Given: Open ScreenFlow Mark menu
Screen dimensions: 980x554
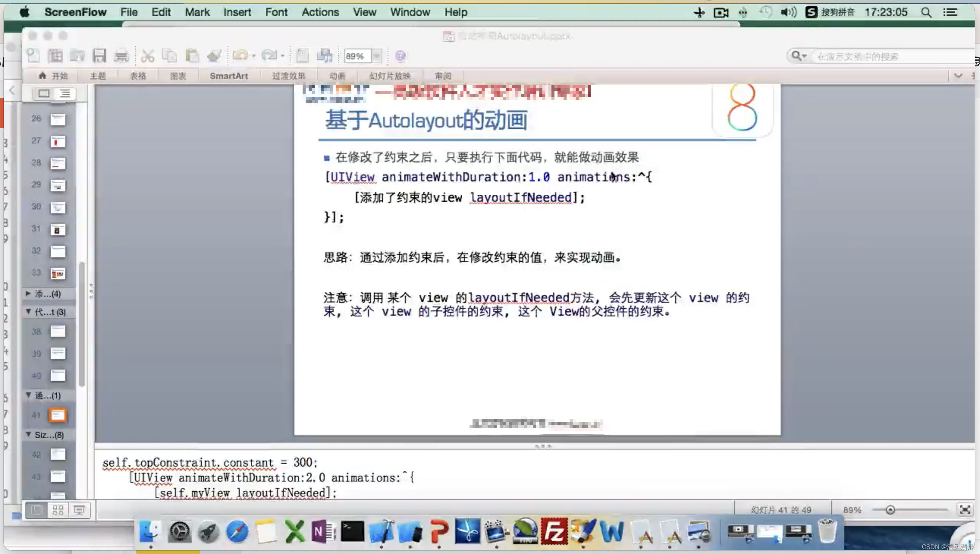Looking at the screenshot, I should [197, 12].
